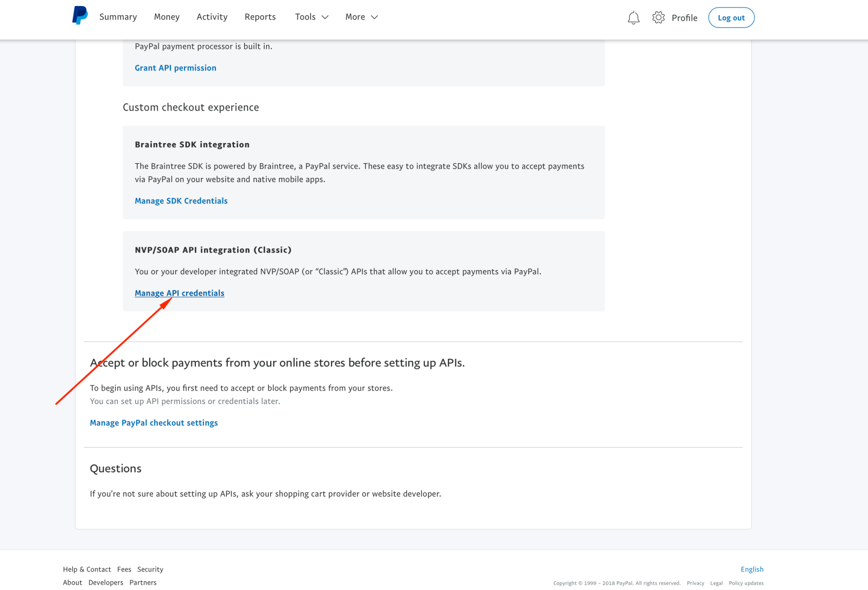Click the copyright 1999–2018 PayPal text
Screen dimensions: 868x590
617,583
